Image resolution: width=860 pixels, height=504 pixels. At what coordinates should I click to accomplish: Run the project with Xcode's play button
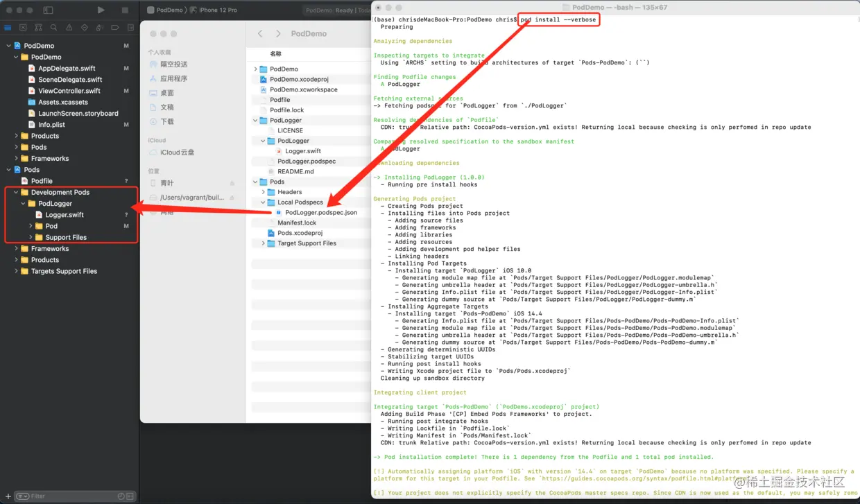click(x=101, y=10)
